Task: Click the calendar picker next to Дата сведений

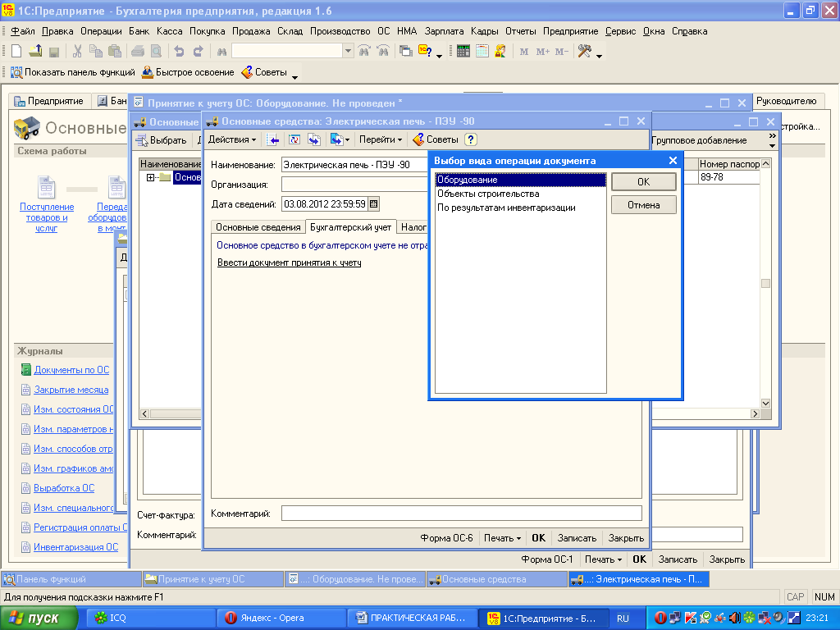Action: (374, 204)
